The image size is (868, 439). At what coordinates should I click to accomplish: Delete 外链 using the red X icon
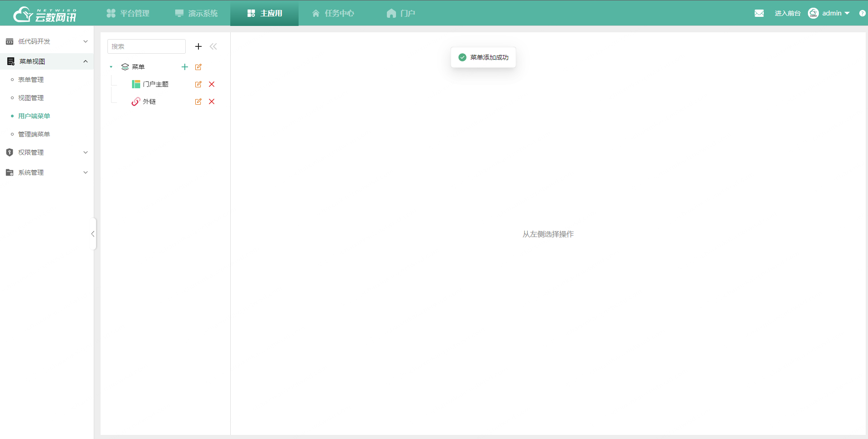click(212, 101)
